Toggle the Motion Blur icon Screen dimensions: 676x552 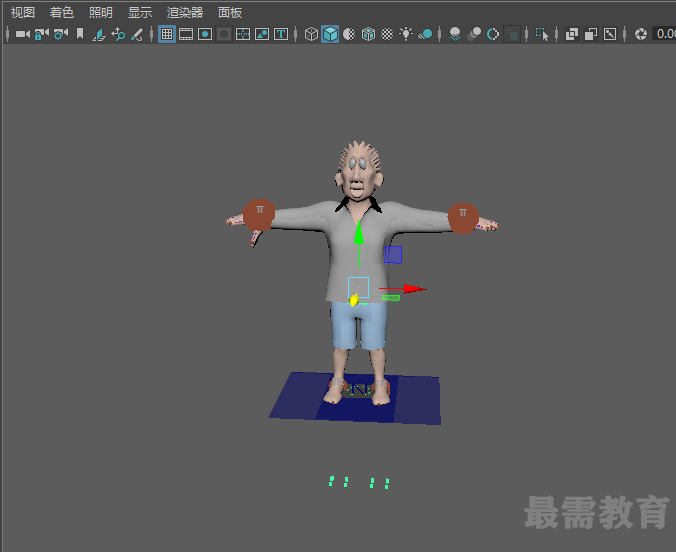tap(474, 34)
